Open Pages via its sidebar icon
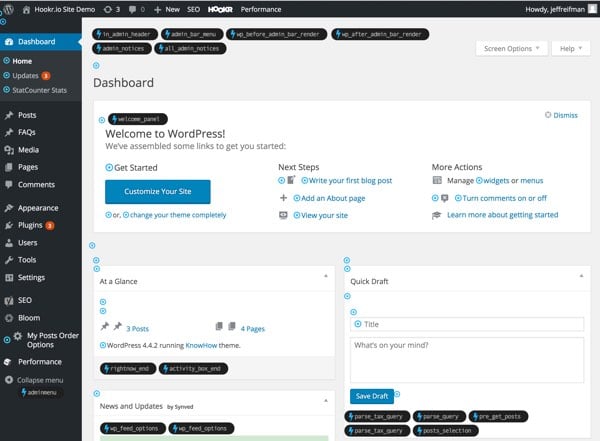 pyautogui.click(x=9, y=167)
